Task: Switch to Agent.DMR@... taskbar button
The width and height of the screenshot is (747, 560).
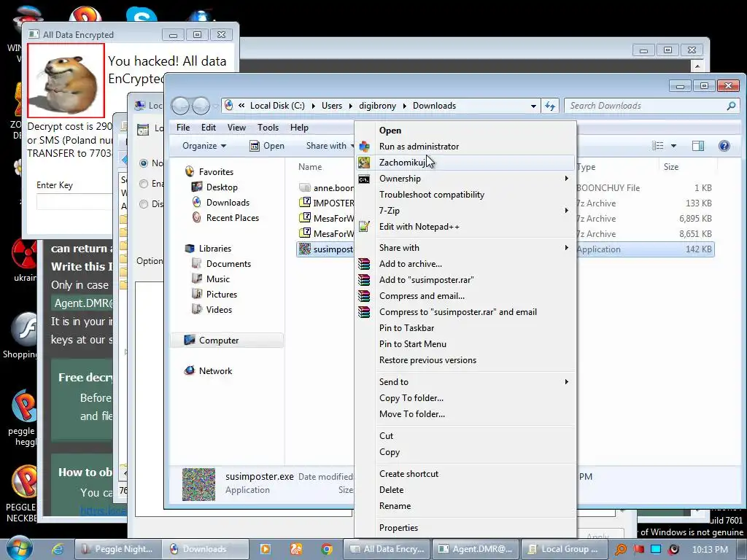Action: [476, 549]
